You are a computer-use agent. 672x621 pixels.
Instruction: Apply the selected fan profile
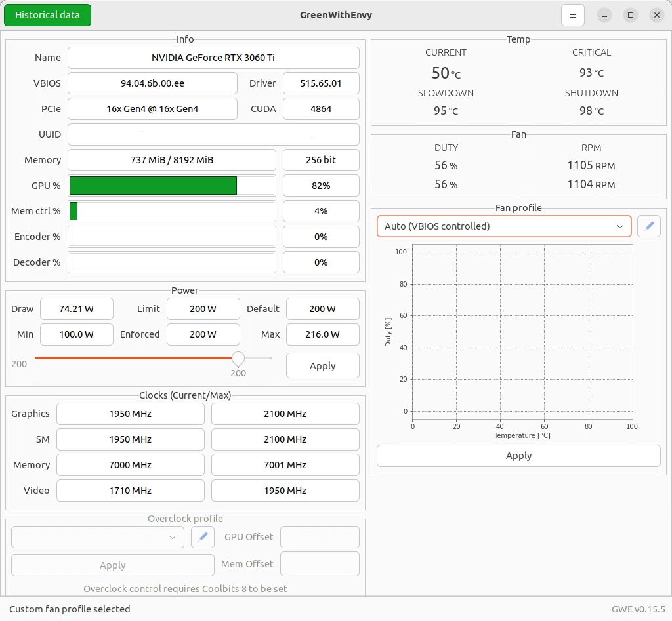click(518, 456)
